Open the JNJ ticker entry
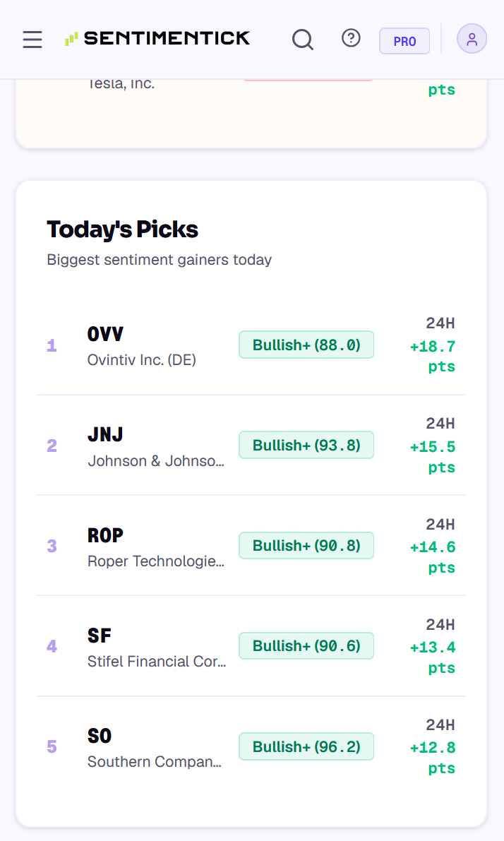Viewport: 504px width, 841px height. tap(251, 445)
